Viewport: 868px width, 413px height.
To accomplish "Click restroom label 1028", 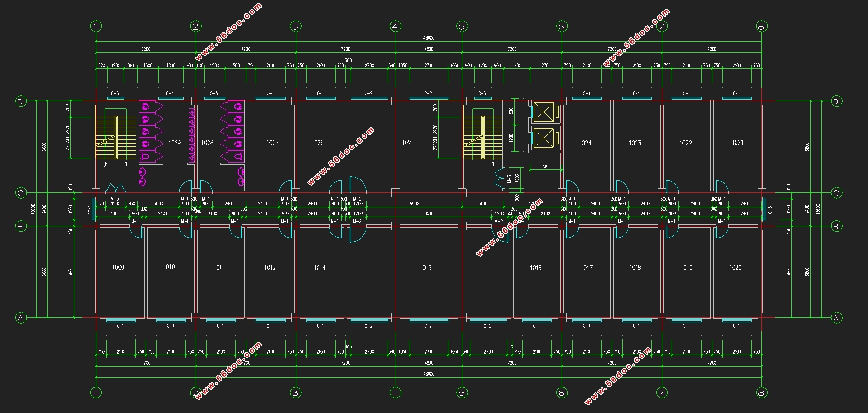I will pos(207,143).
